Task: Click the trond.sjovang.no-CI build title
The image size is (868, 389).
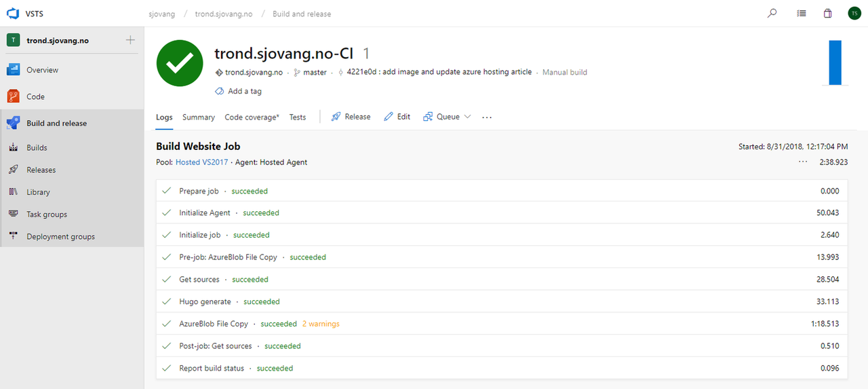Action: click(x=283, y=54)
